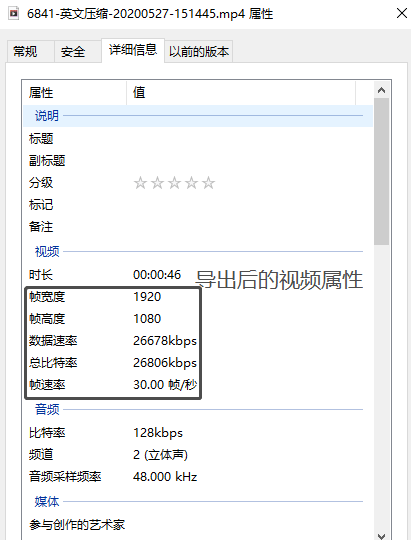Select the 音频 group header

(x=198, y=409)
